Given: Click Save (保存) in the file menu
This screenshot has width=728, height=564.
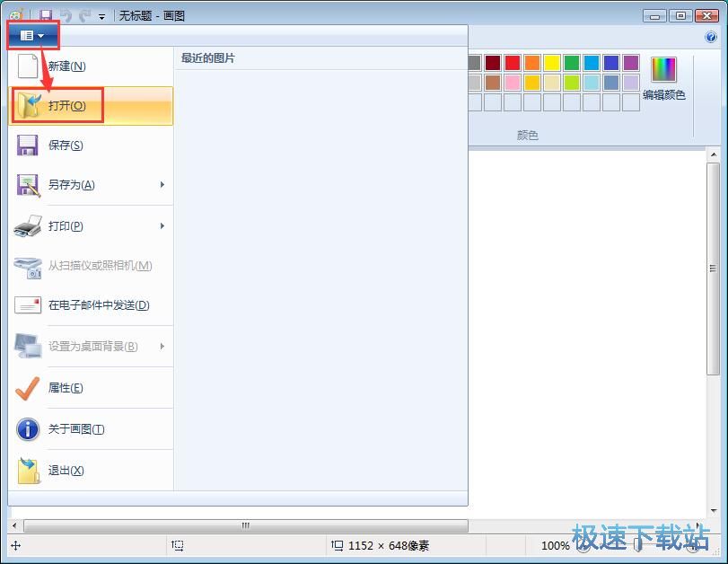Looking at the screenshot, I should pyautogui.click(x=91, y=145).
